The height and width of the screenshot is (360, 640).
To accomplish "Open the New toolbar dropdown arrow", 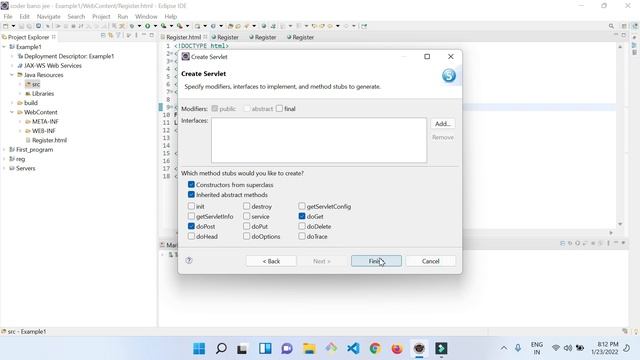I will pyautogui.click(x=13, y=26).
